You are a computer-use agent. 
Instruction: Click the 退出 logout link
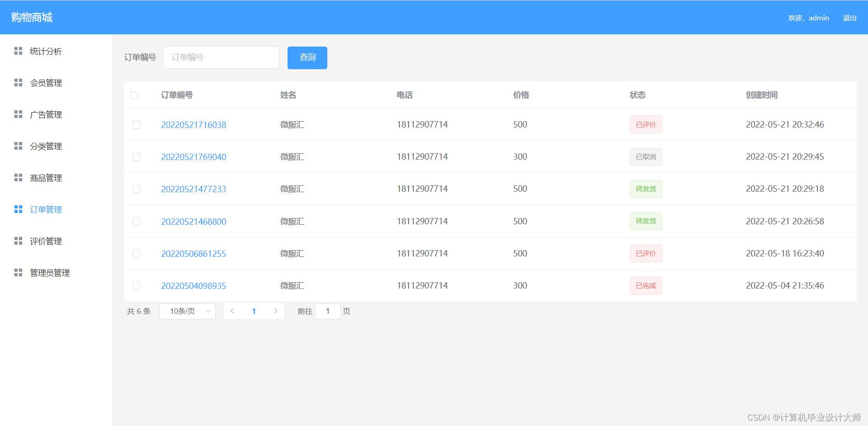(850, 18)
